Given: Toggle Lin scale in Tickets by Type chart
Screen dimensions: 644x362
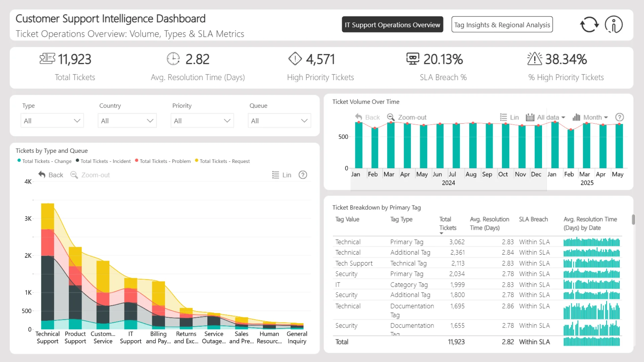Looking at the screenshot, I should point(281,175).
